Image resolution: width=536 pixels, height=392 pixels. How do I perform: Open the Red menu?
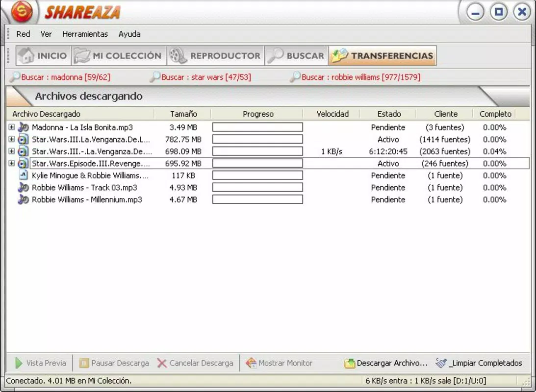[23, 34]
